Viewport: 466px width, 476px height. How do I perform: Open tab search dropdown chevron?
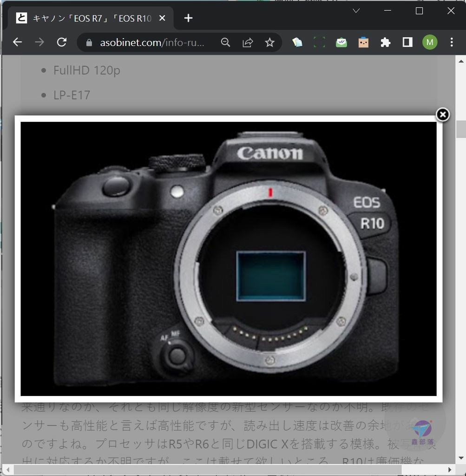coord(356,11)
